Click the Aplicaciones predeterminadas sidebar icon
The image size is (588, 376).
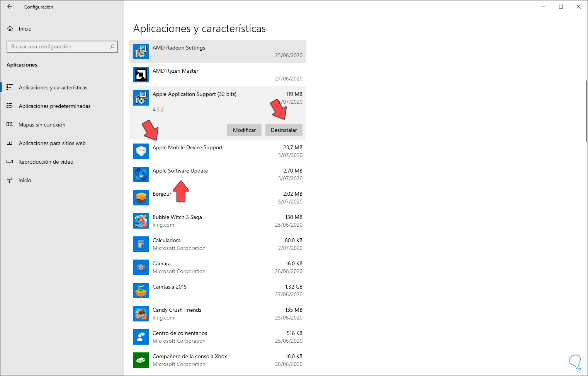tap(10, 106)
